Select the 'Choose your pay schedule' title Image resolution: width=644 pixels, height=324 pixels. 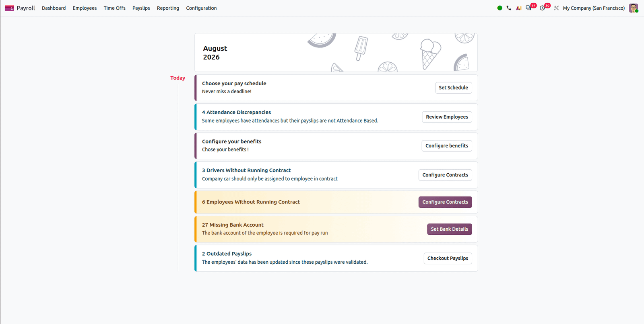(234, 84)
